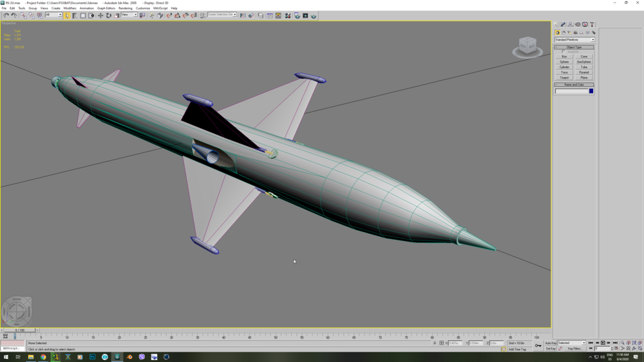The image size is (644, 362).
Task: Activate the Select and Rotate tool
Action: [108, 15]
